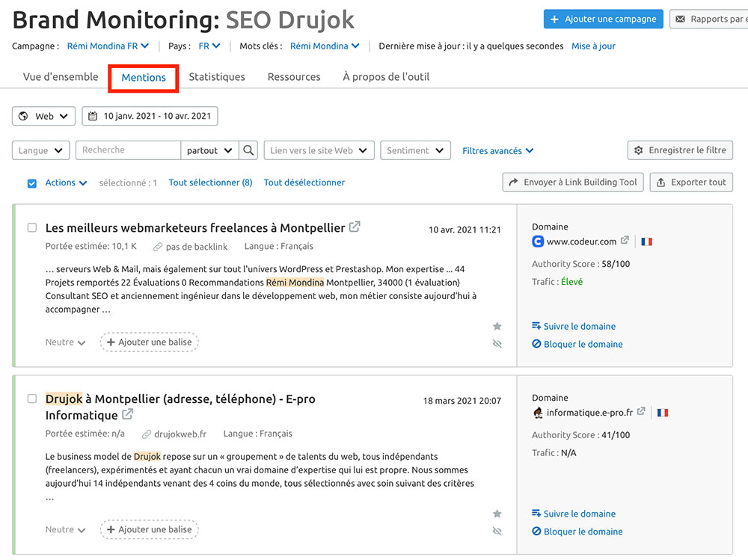Open the Sentiment filter dropdown

point(415,150)
